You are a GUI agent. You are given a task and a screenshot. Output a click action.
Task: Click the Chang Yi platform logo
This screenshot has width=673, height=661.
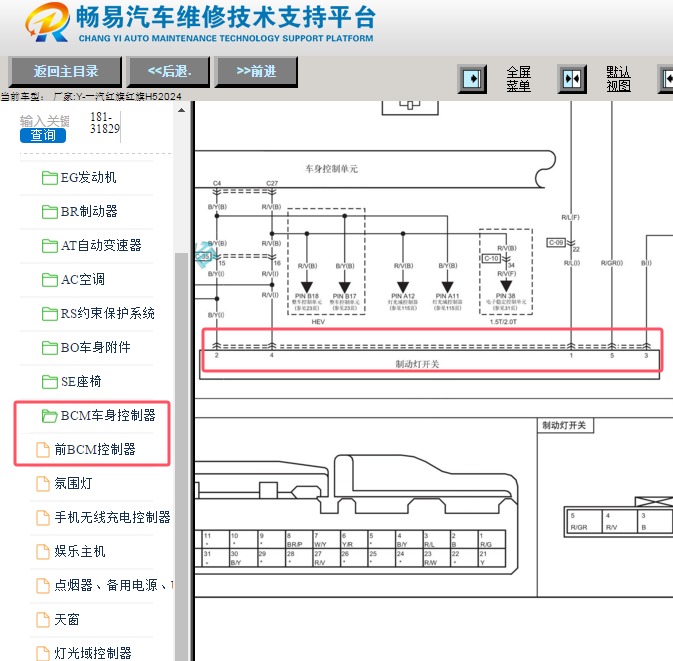(47, 22)
